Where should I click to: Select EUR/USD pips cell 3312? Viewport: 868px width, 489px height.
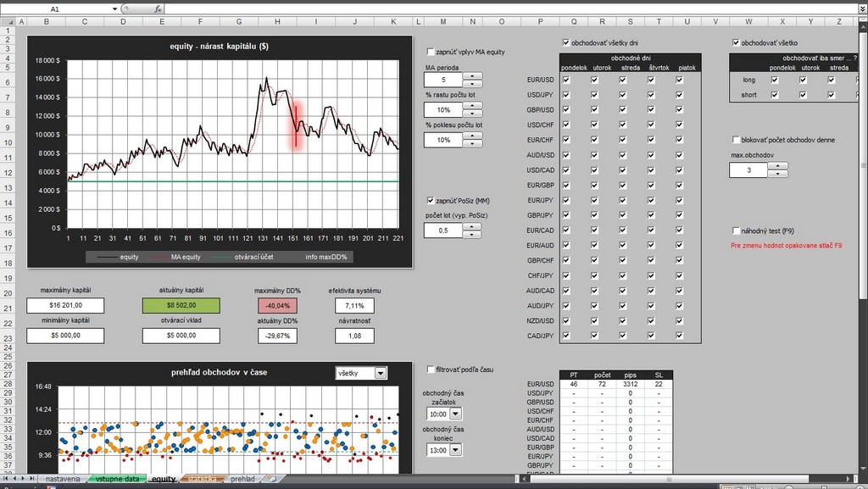(x=631, y=384)
